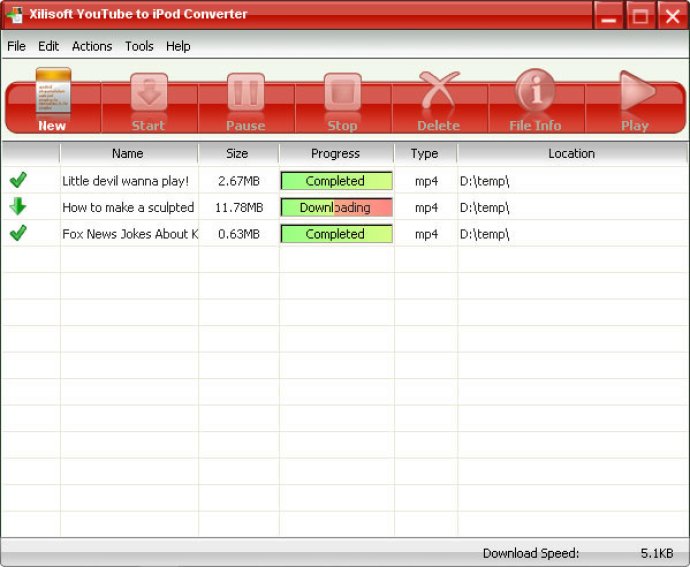The width and height of the screenshot is (690, 567).
Task: Click the green checkmark for Little devil row
Action: pyautogui.click(x=18, y=180)
